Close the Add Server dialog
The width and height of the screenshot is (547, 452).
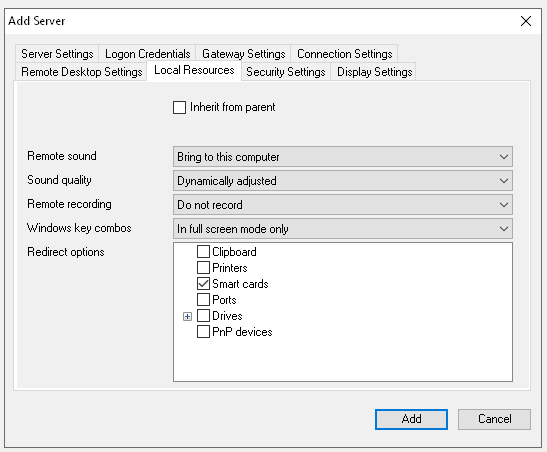526,21
